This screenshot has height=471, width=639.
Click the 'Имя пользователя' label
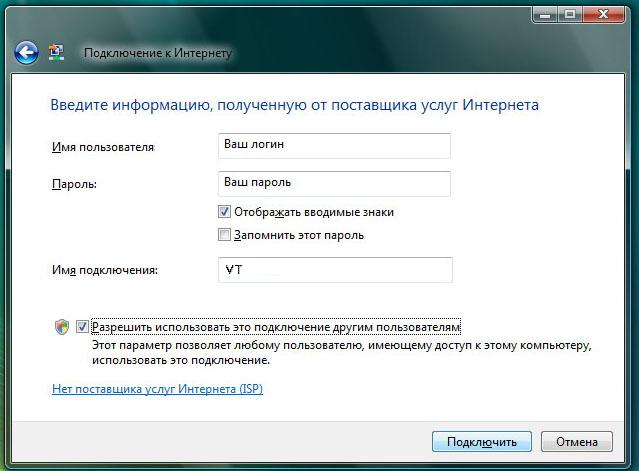(102, 147)
